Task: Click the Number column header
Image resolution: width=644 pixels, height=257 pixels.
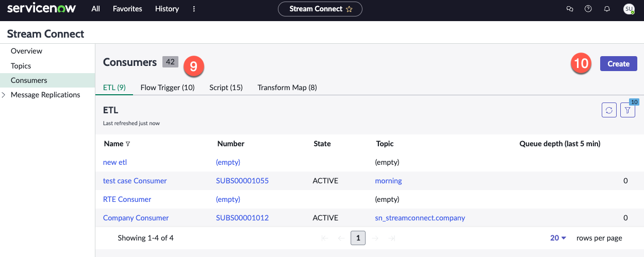Action: click(x=231, y=144)
